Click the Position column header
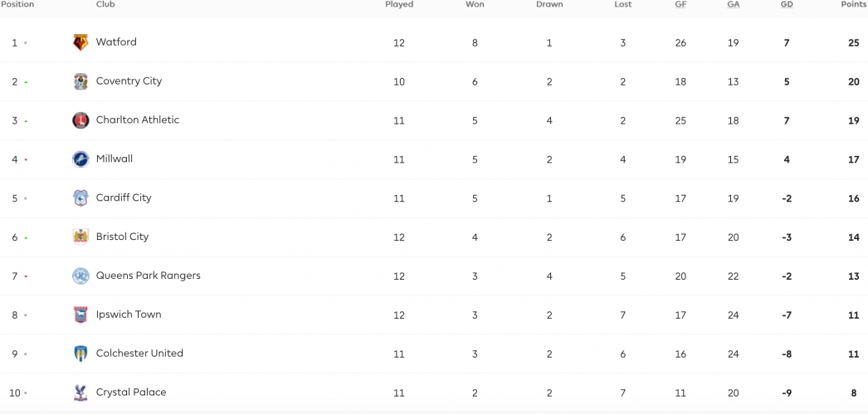The width and height of the screenshot is (868, 415). pos(17,5)
